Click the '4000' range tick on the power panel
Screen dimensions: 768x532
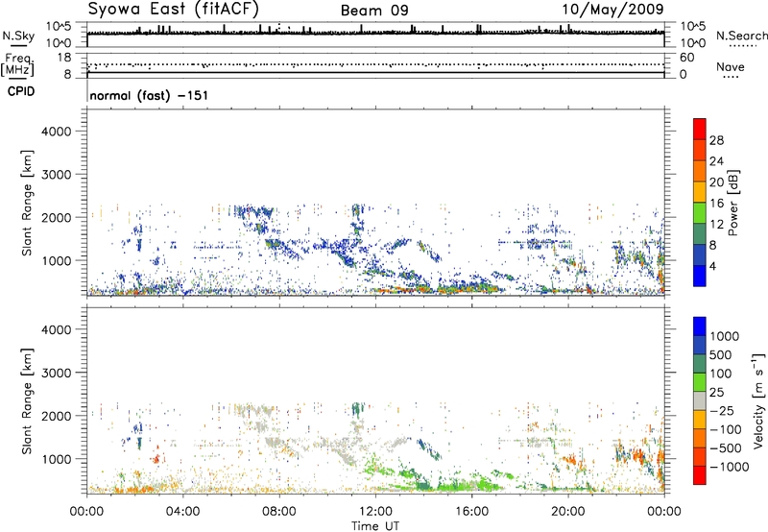(57, 132)
